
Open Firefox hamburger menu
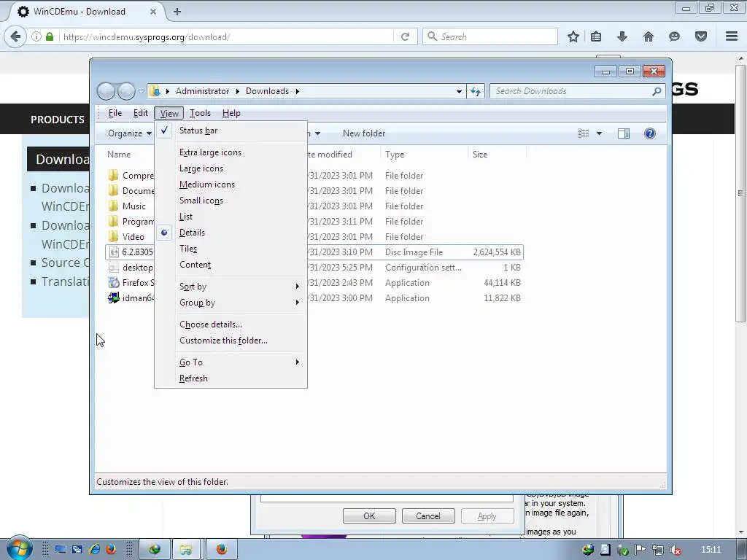[732, 36]
